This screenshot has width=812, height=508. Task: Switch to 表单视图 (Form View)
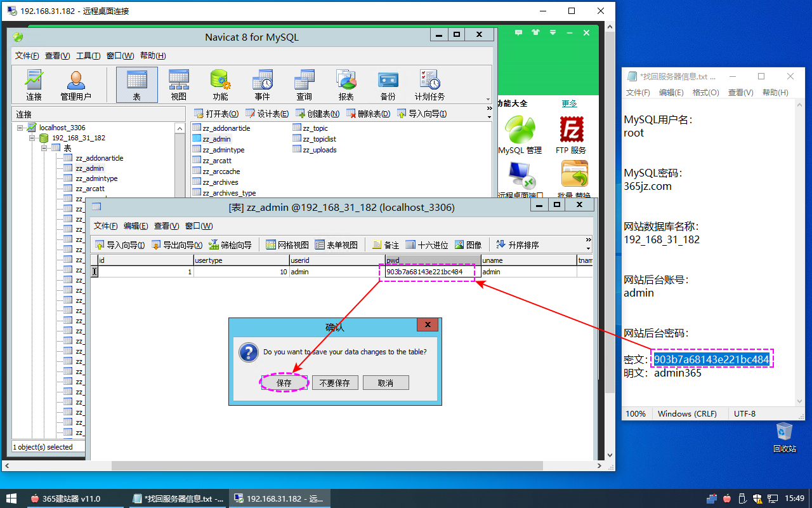click(336, 244)
